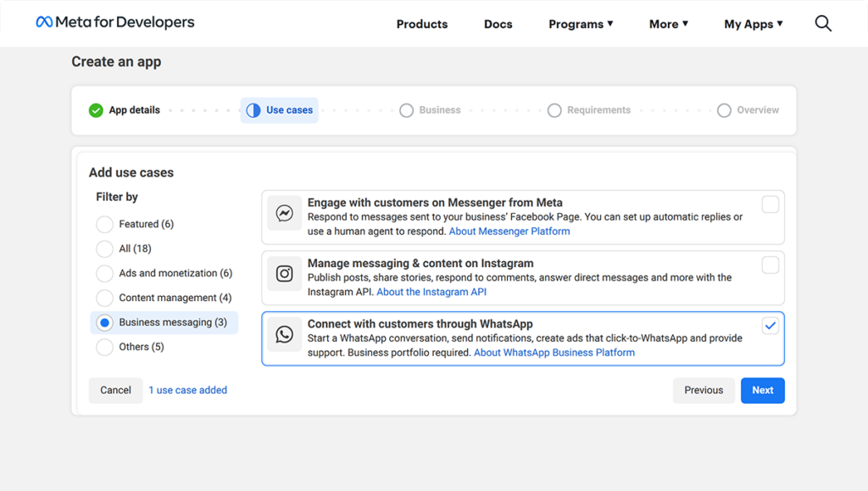Open the About WhatsApp Business Platform link
Screen dimensions: 868x491
(x=554, y=353)
